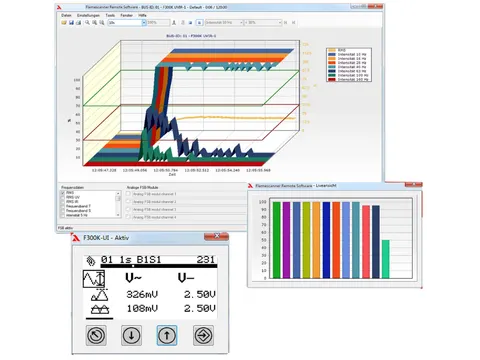The image size is (480, 360).
Task: Click the blue square stop icon
Action: click(x=190, y=23)
